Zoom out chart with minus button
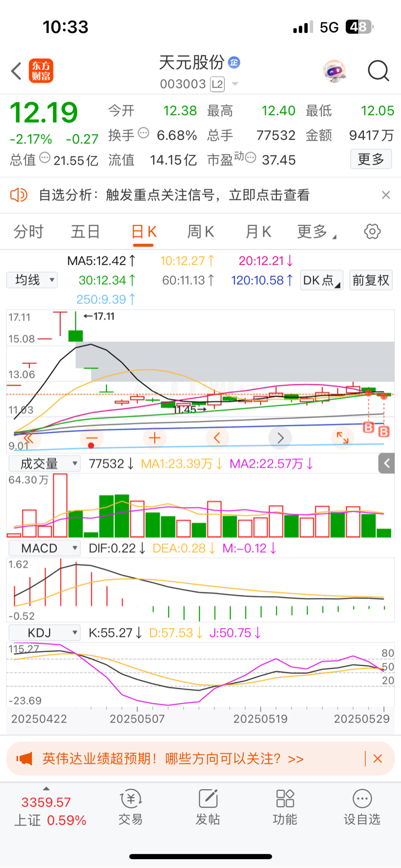This screenshot has height=868, width=401. tap(92, 438)
